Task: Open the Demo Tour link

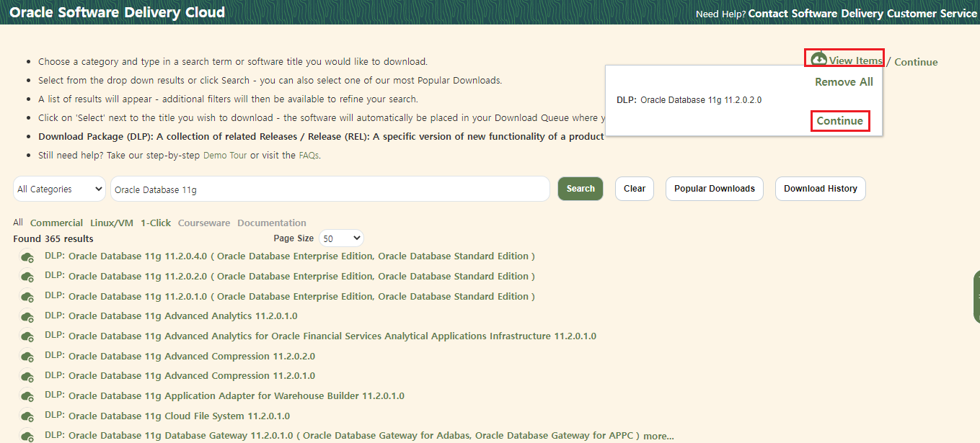Action: 225,155
